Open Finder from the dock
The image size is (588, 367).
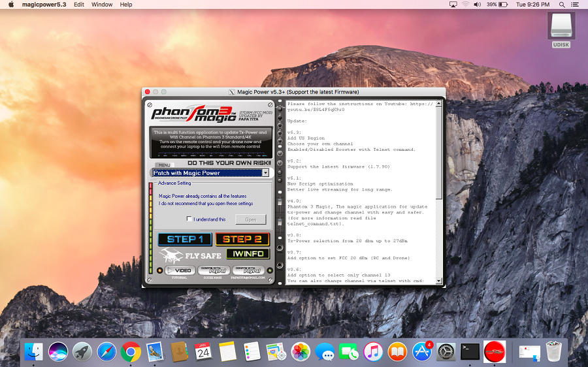pos(34,352)
